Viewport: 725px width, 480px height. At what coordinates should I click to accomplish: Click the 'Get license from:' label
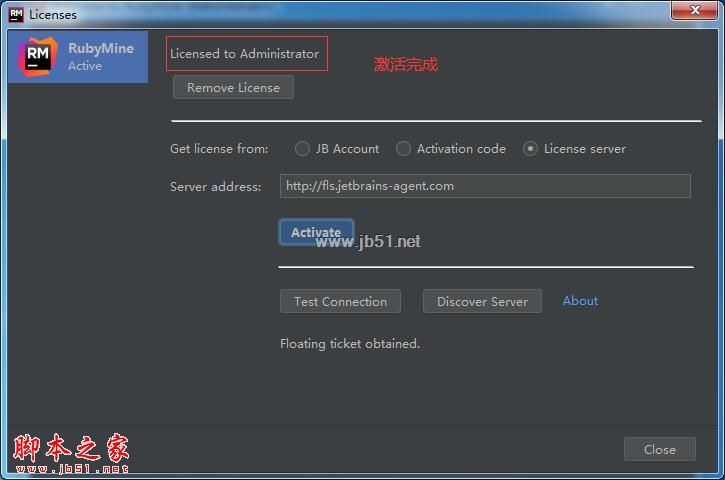point(219,148)
